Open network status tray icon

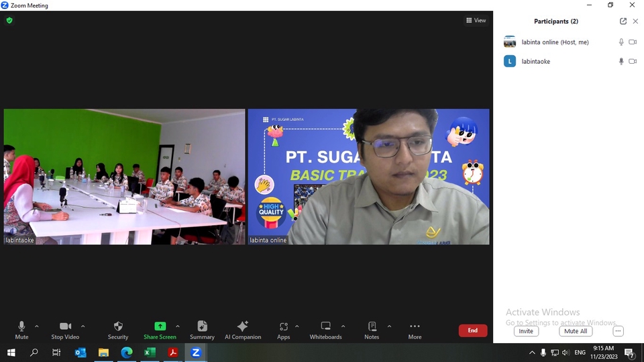pyautogui.click(x=555, y=353)
